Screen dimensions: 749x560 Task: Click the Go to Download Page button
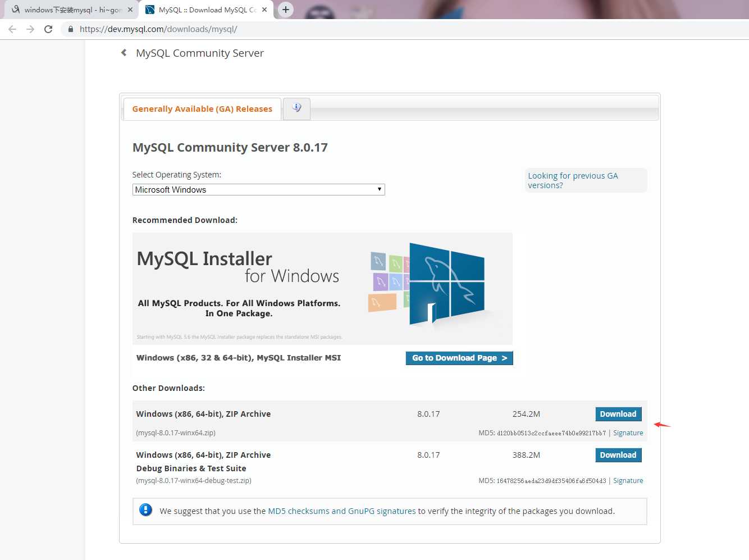[459, 358]
